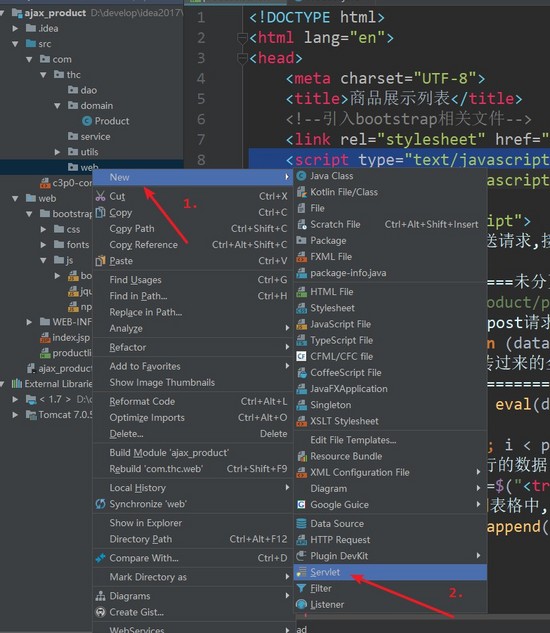
Task: Click the Data Source database icon
Action: [x=301, y=523]
